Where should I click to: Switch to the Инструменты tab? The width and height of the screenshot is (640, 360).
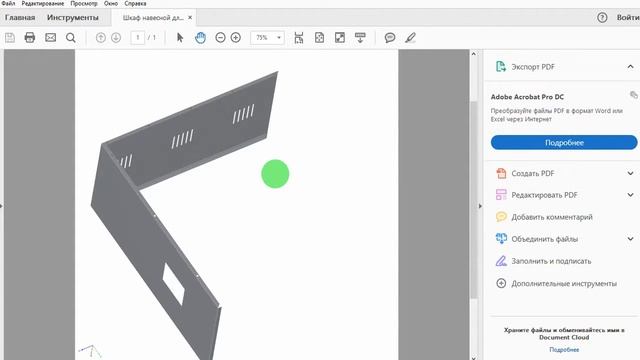(x=73, y=18)
